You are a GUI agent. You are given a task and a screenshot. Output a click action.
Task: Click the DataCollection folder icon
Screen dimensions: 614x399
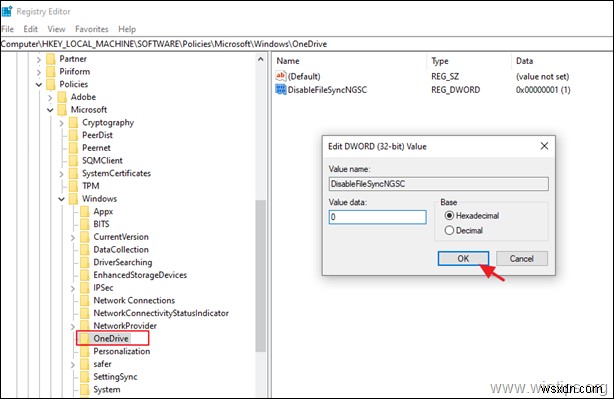coord(85,250)
